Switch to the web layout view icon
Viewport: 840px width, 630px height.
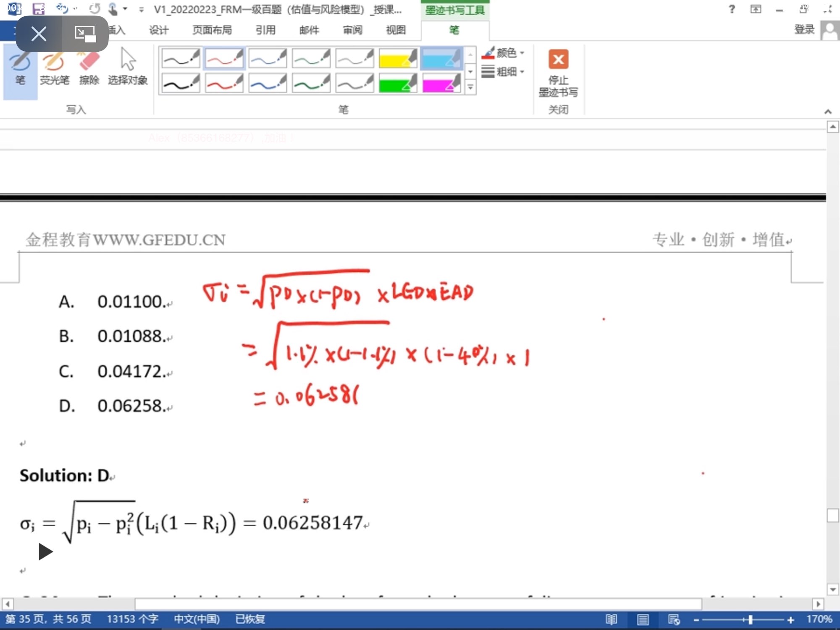(x=674, y=619)
